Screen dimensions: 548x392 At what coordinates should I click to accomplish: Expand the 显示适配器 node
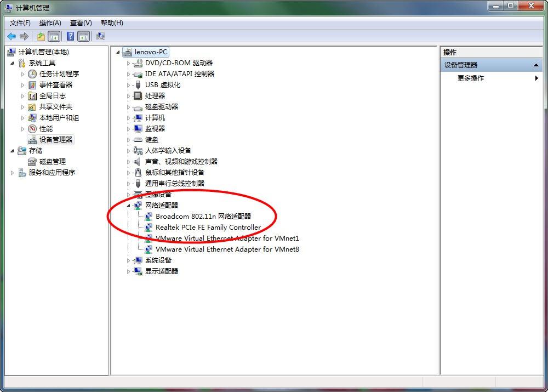[x=129, y=271]
